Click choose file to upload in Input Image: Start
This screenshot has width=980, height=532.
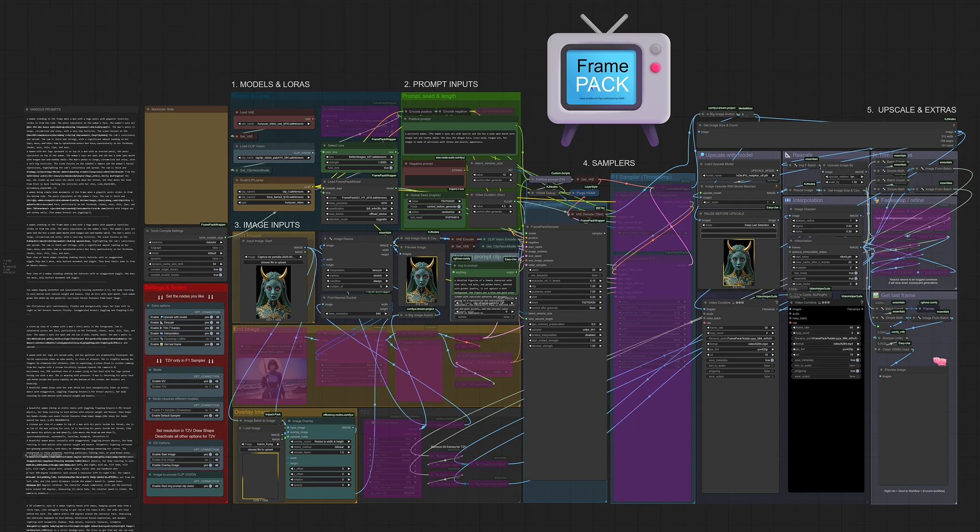point(273,262)
